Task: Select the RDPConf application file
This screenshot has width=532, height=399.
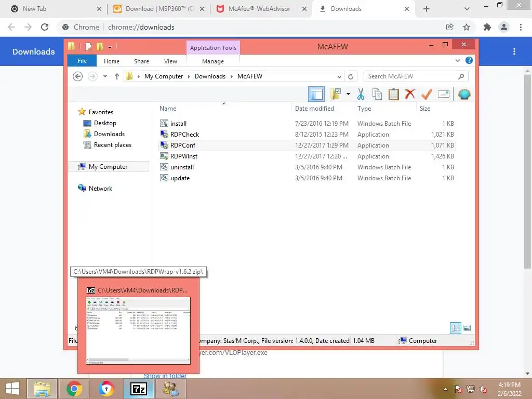Action: pyautogui.click(x=307, y=145)
